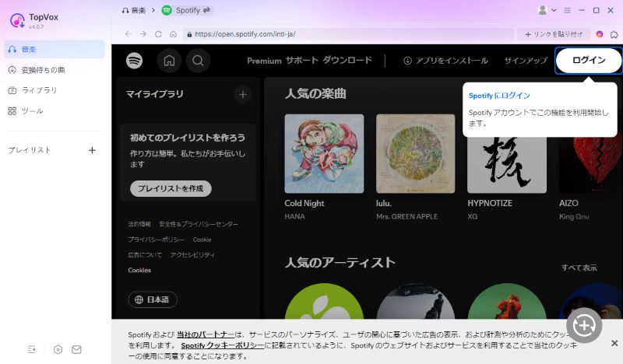Screen dimensions: 623x364
Task: Open サポート link
Action: pos(302,61)
